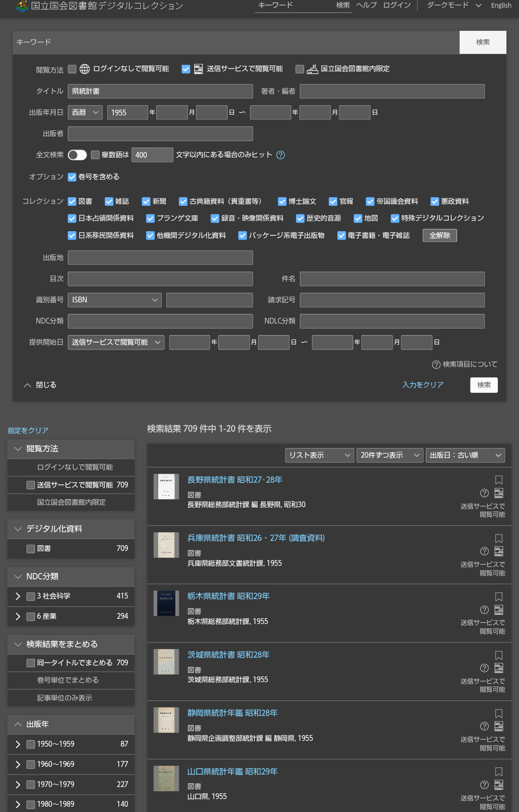Check the 複数語は proximity checkbox
Viewport: 519px width, 812px height.
click(95, 155)
